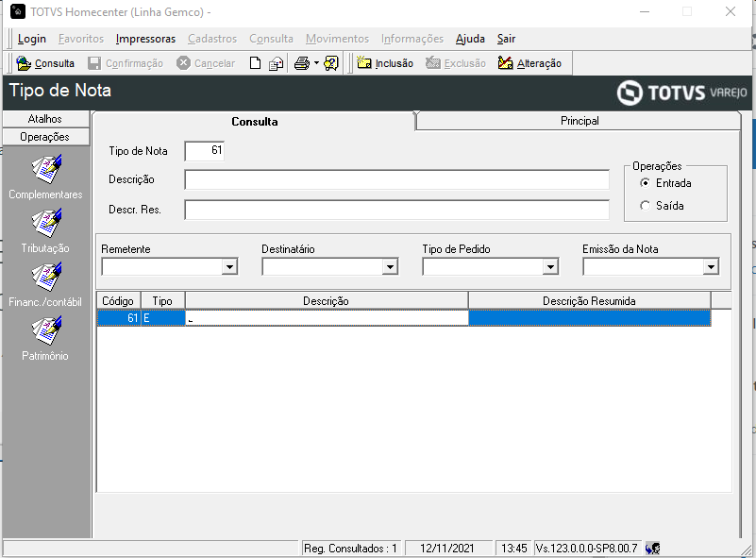
Task: Click the Operações sidebar button
Action: click(x=45, y=137)
